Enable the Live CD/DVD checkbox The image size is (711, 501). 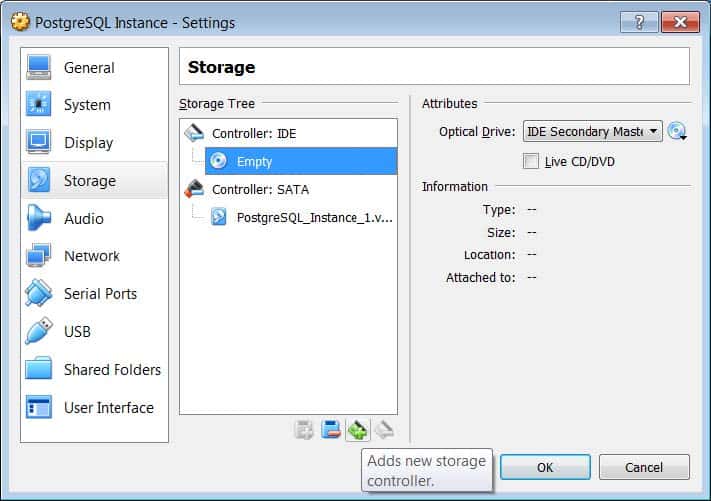(x=531, y=161)
